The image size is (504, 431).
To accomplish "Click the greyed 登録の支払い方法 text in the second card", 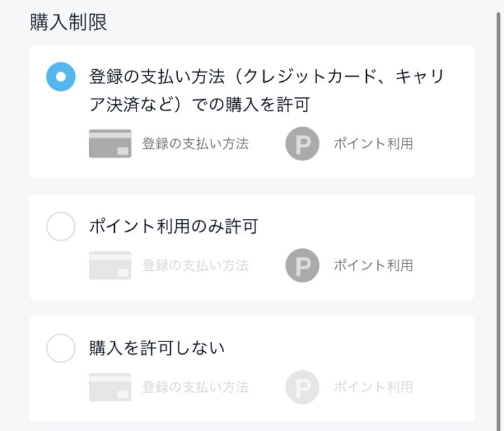I will (195, 265).
